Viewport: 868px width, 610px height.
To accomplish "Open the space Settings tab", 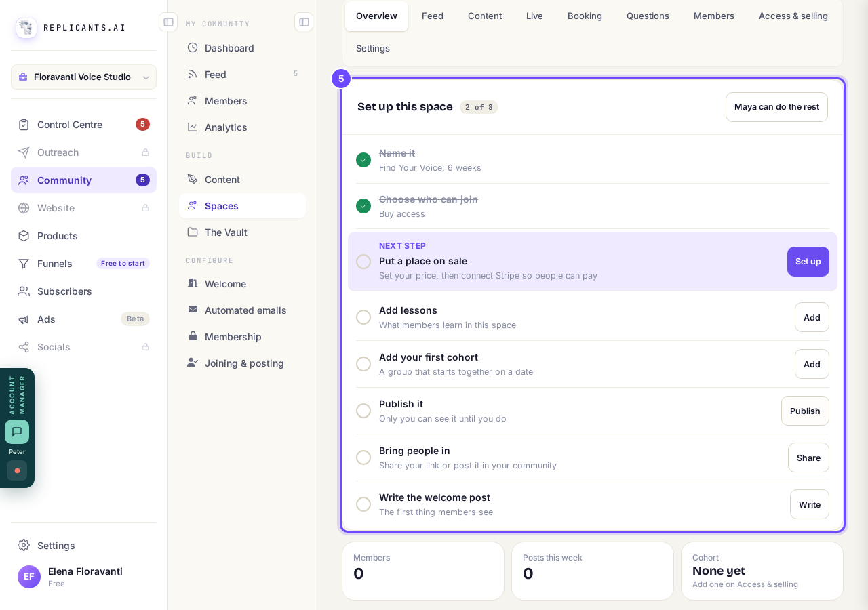I will [x=373, y=48].
